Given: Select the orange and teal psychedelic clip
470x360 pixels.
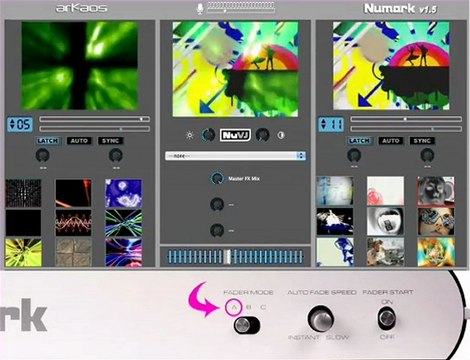Looking at the screenshot, I should click(436, 252).
